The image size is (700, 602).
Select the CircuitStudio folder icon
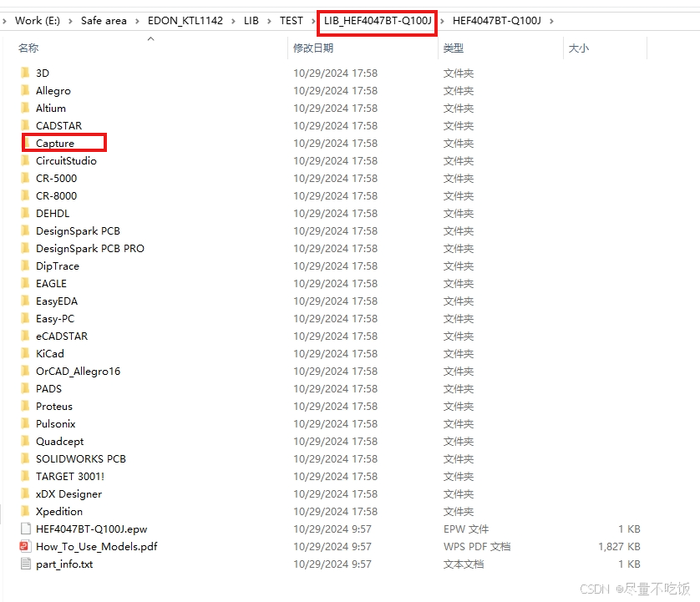click(25, 160)
